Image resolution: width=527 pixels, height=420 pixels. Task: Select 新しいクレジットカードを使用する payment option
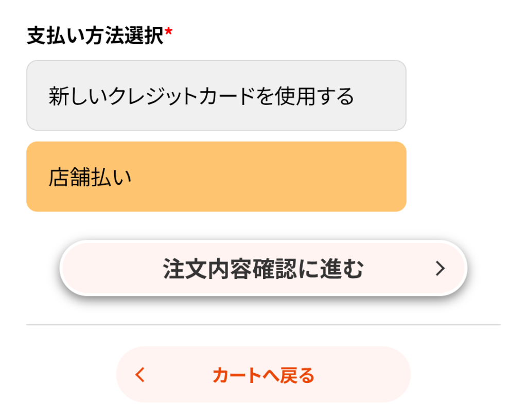(x=216, y=96)
